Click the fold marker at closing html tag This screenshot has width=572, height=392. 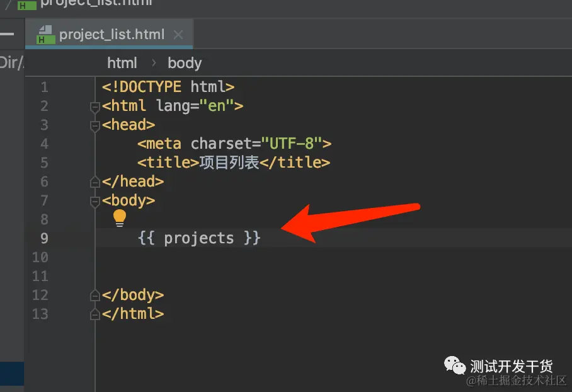(95, 314)
